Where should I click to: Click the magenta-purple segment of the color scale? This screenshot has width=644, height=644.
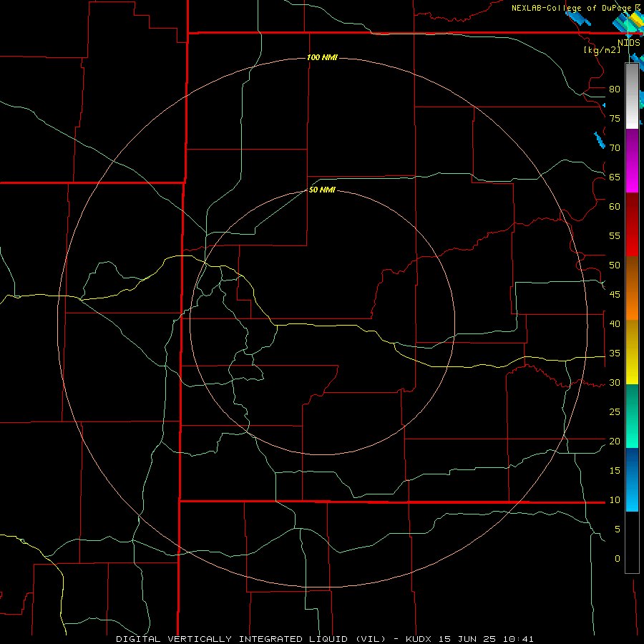click(x=632, y=160)
